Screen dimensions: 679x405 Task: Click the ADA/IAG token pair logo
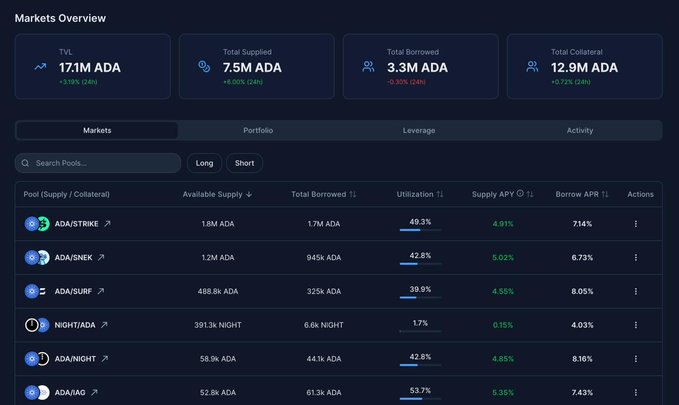pos(37,392)
